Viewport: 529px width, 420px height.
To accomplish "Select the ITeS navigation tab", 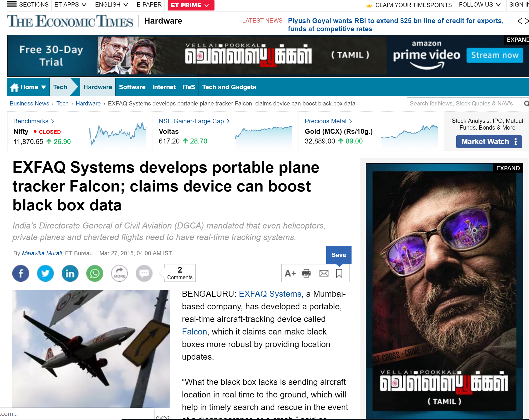I will (x=189, y=87).
